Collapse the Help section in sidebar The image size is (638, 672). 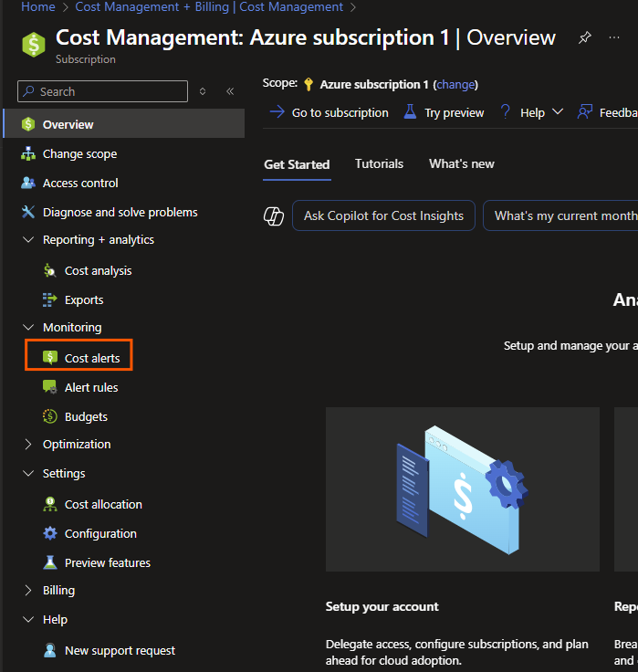pos(28,619)
